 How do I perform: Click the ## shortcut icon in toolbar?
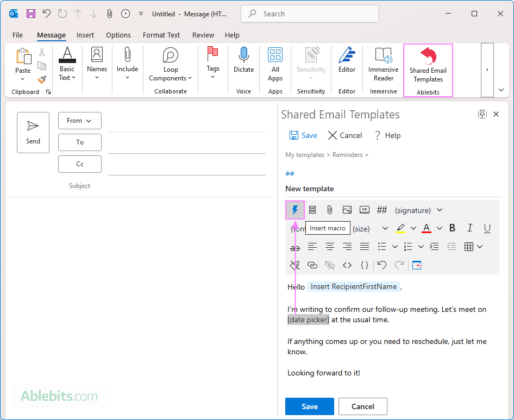[x=382, y=210]
